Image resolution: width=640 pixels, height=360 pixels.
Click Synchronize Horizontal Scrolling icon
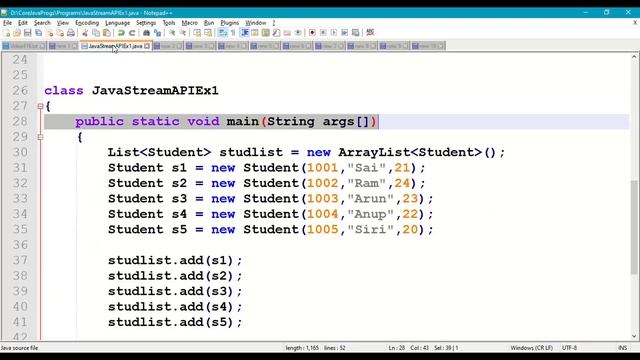point(208,33)
